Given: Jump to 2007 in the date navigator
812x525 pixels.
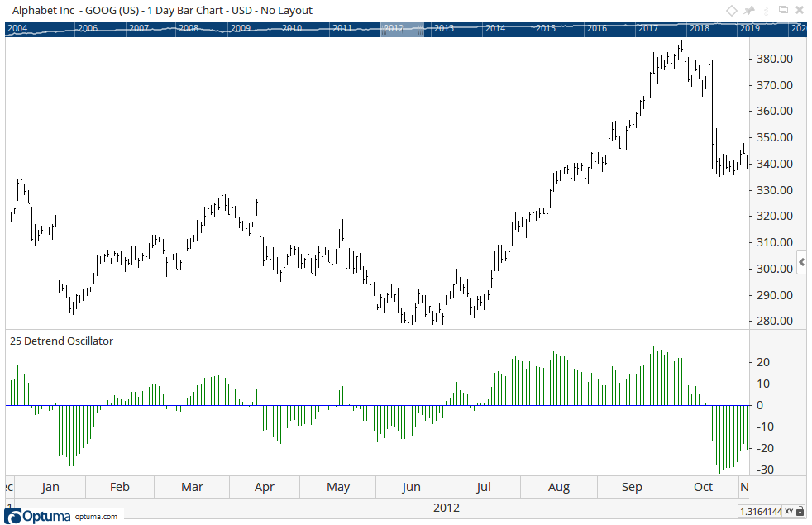Looking at the screenshot, I should [x=139, y=28].
